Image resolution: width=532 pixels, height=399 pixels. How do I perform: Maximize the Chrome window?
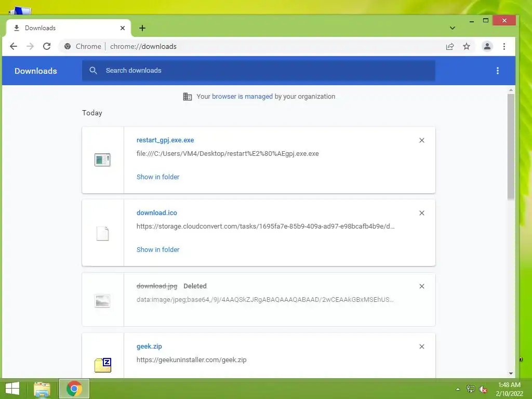click(x=486, y=21)
